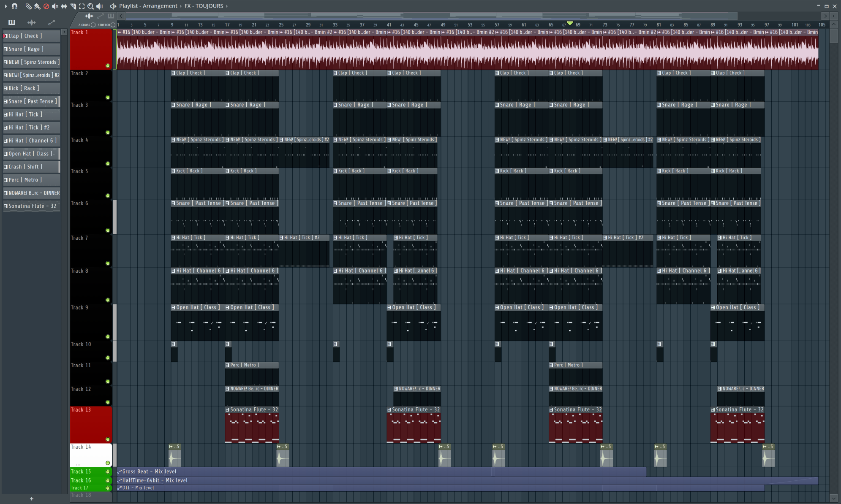Select the Mute tool
Screen dimensions: 841x504
point(55,6)
